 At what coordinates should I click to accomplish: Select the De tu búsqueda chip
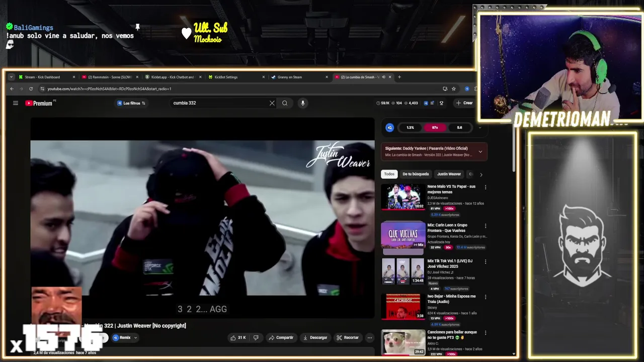(416, 174)
